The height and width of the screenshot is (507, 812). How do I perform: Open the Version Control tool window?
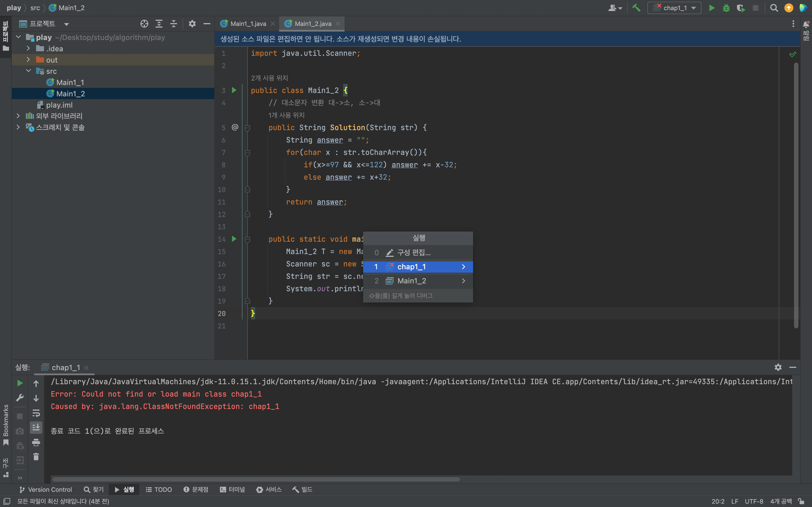click(46, 490)
